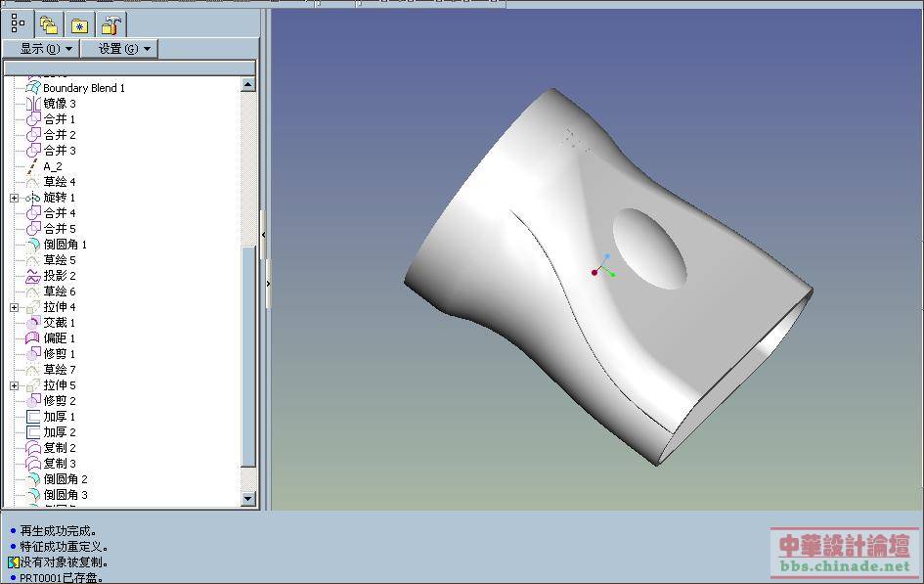Screen dimensions: 924x584
Task: Click the message '没有对象被复制。'
Action: (64, 562)
